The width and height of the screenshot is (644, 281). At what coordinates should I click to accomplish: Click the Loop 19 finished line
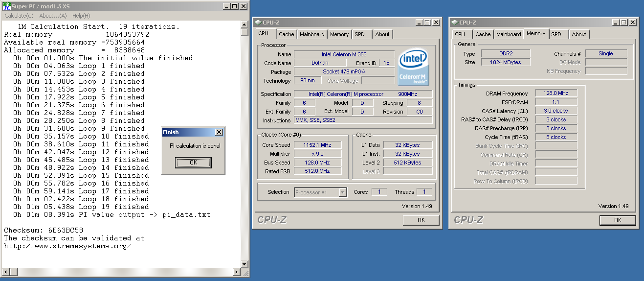click(81, 207)
